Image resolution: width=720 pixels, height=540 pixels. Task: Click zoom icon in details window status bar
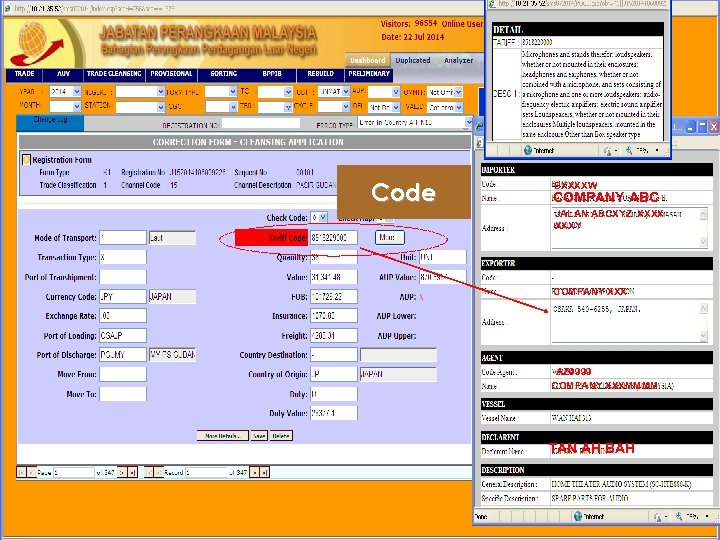pyautogui.click(x=679, y=517)
